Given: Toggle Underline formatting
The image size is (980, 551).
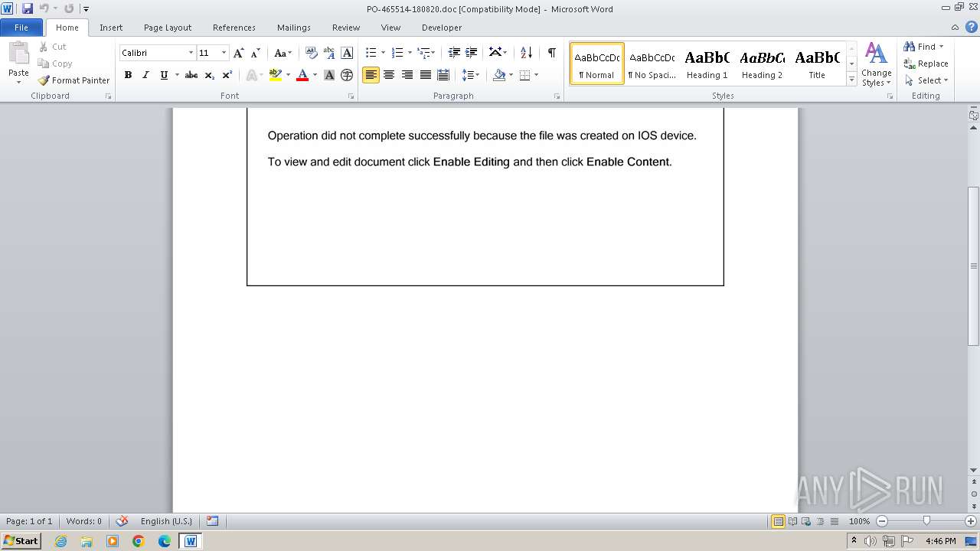Looking at the screenshot, I should 164,75.
